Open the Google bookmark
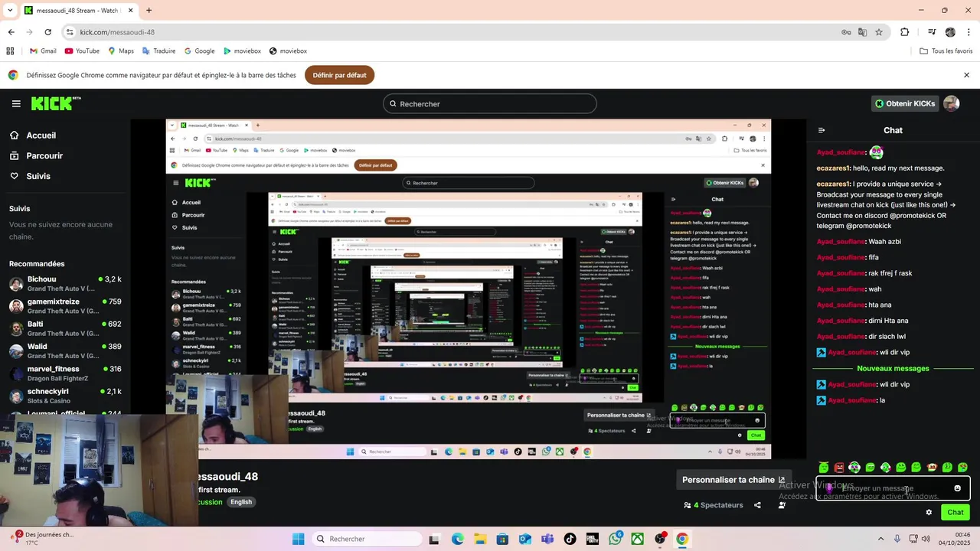980x551 pixels. click(199, 51)
